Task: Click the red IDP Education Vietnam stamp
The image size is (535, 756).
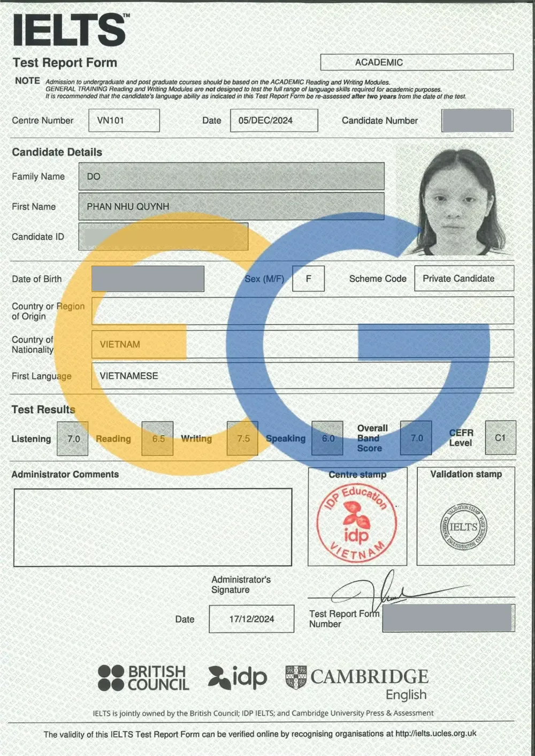Action: point(357,523)
